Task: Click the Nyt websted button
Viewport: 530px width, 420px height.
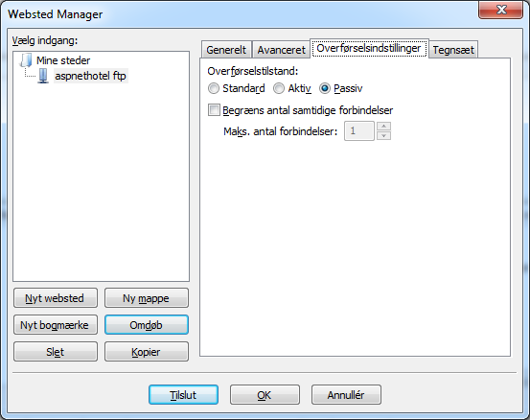Action: (x=56, y=298)
